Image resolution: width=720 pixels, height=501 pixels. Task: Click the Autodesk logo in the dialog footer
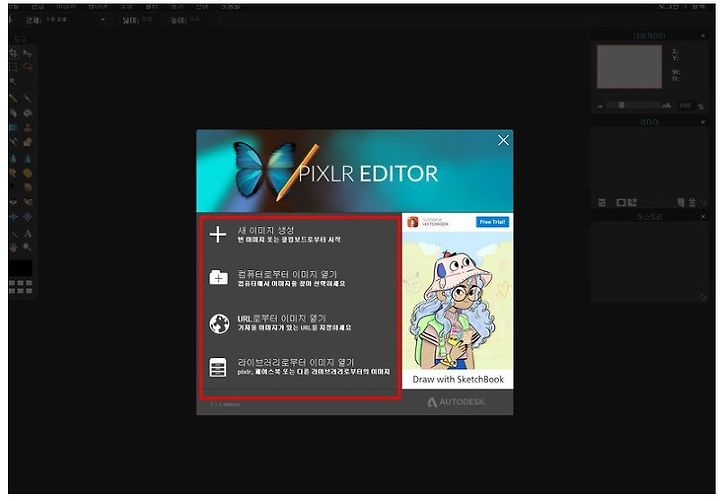(456, 402)
